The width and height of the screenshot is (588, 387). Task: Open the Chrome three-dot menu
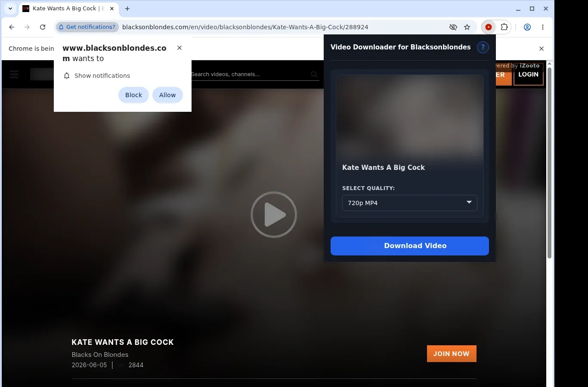(x=543, y=27)
